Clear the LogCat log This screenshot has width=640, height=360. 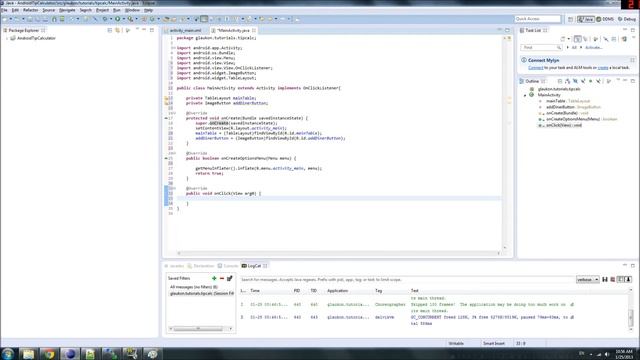point(613,280)
